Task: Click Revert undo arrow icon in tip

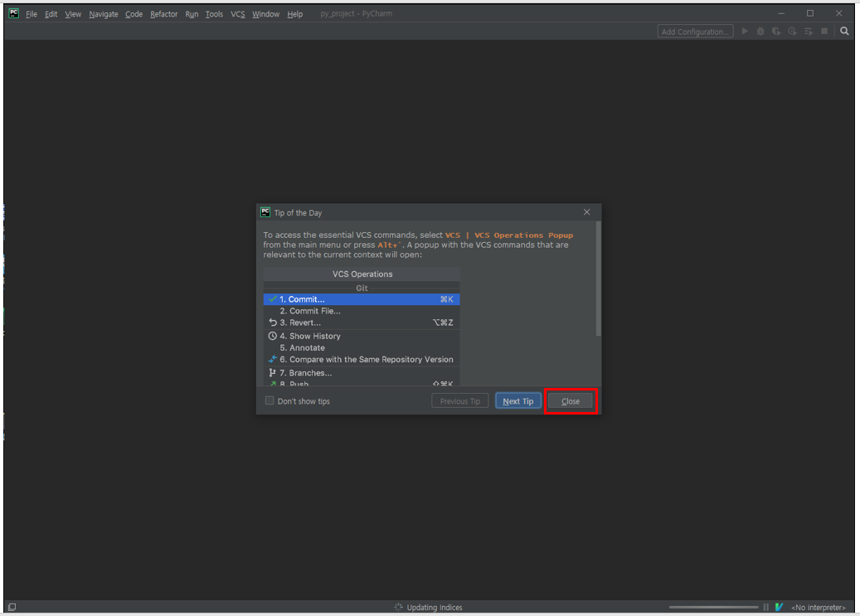Action: [273, 323]
